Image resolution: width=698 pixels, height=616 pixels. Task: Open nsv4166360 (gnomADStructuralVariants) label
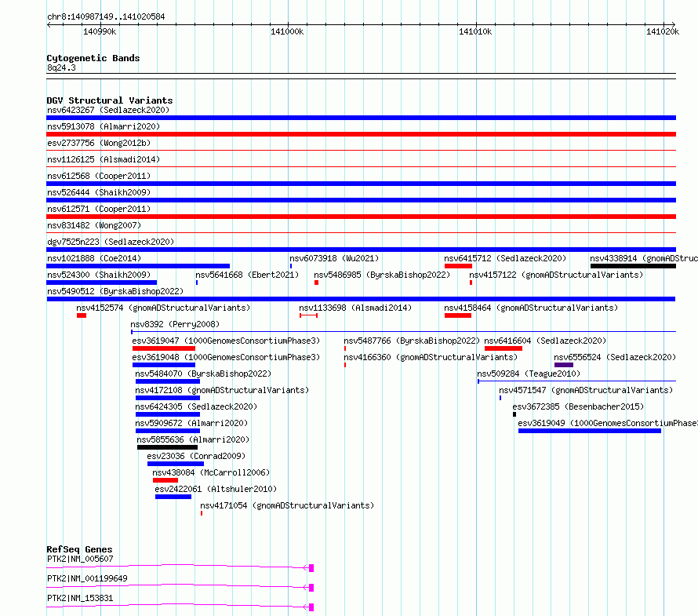coord(431,357)
